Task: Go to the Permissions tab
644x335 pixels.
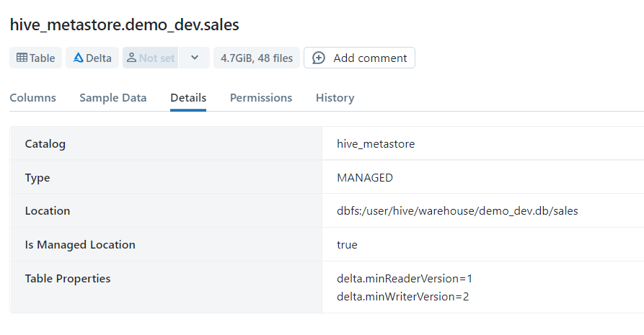Action: (261, 98)
